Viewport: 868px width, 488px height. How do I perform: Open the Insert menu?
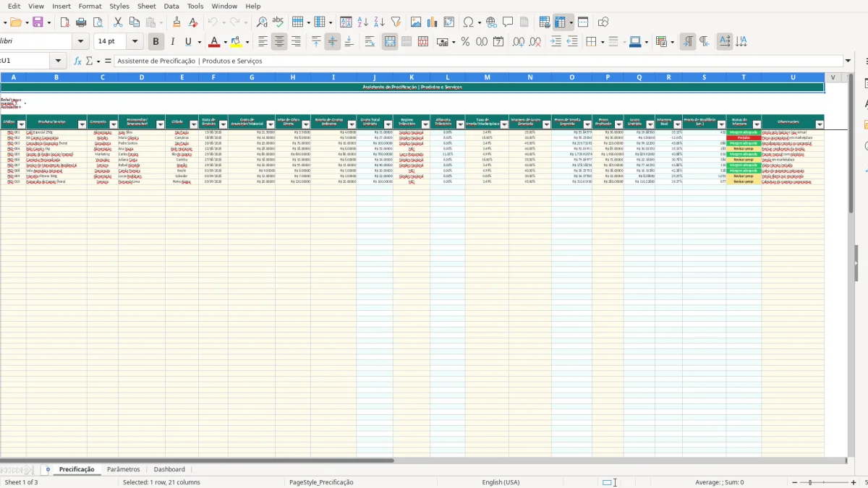[61, 6]
